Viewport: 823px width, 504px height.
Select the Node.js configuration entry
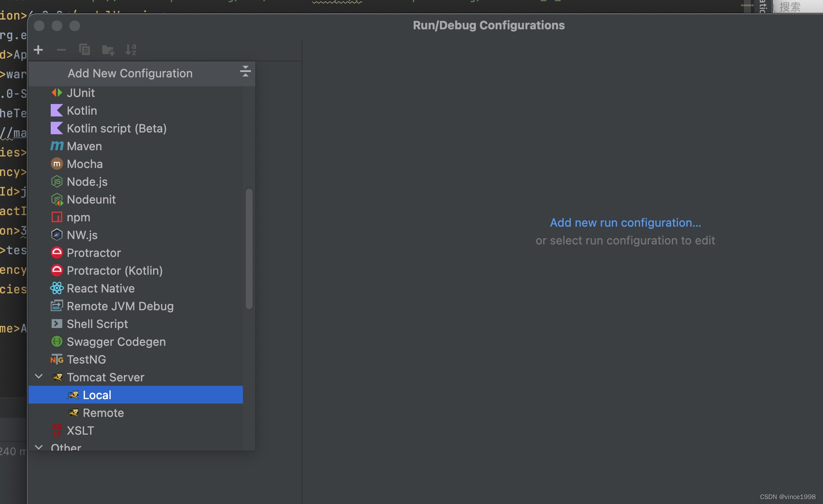coord(136,181)
